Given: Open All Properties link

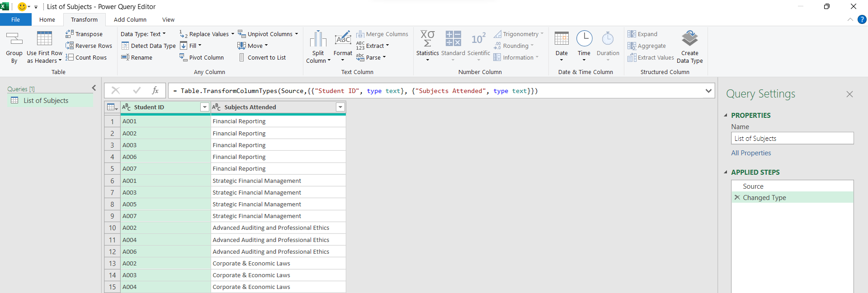Looking at the screenshot, I should [751, 153].
